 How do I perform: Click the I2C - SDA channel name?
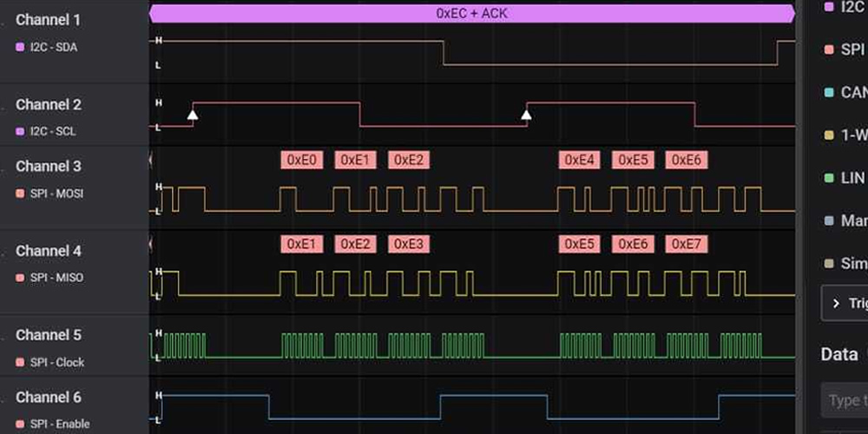[54, 48]
